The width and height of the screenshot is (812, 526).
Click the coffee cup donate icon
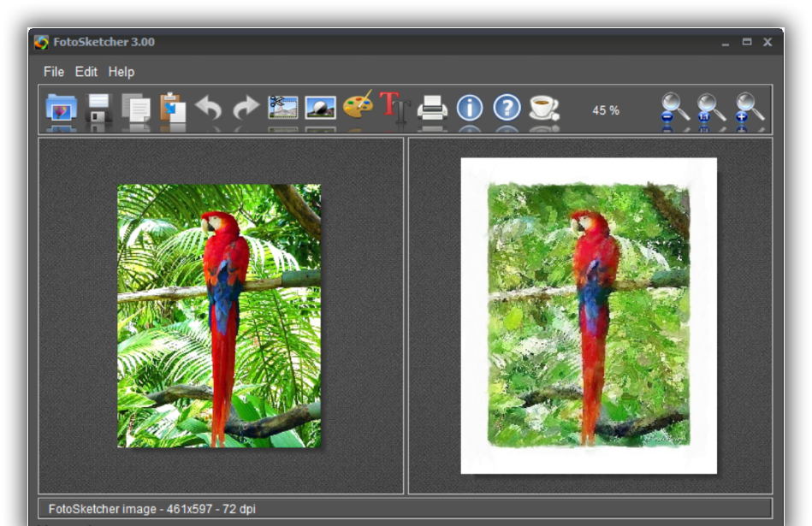pyautogui.click(x=544, y=108)
